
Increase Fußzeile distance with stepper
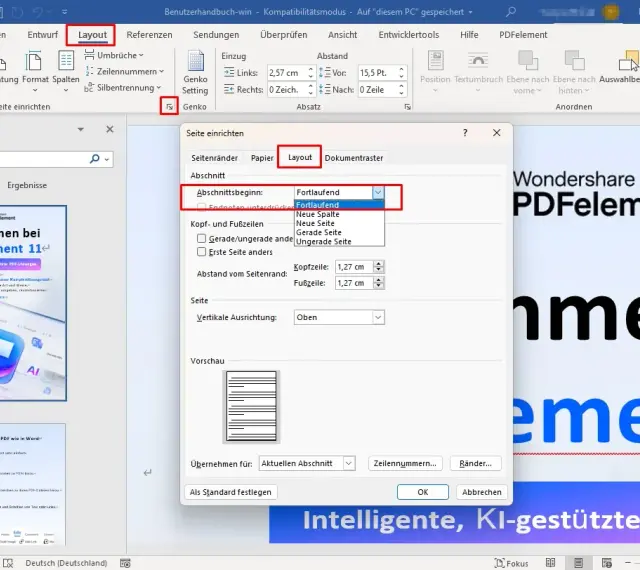click(x=379, y=280)
